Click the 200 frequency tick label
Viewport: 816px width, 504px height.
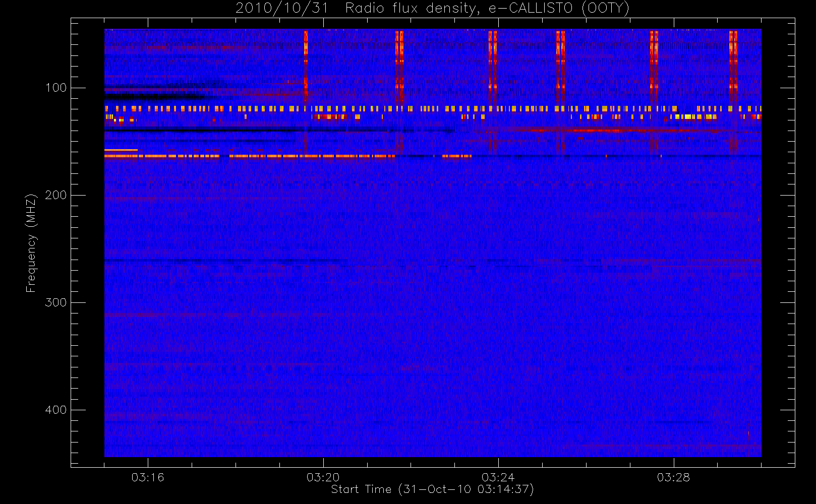tap(56, 195)
